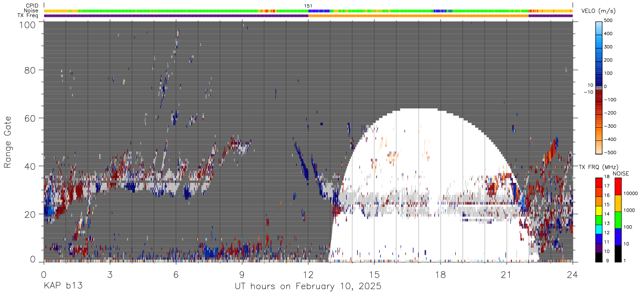Click the 15 hour tick label
The image size is (644, 297).
point(374,274)
